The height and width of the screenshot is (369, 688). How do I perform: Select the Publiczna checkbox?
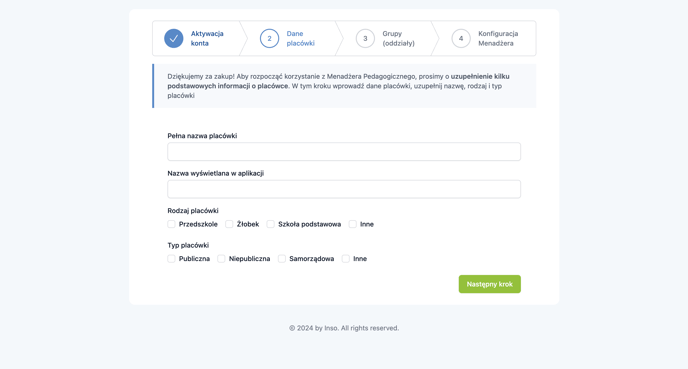[x=171, y=259]
